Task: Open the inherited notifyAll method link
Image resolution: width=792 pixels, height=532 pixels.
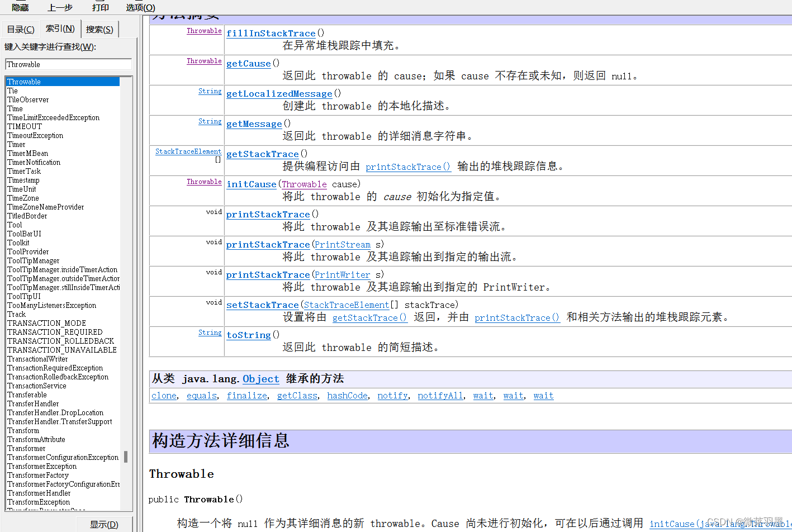Action: [x=440, y=396]
